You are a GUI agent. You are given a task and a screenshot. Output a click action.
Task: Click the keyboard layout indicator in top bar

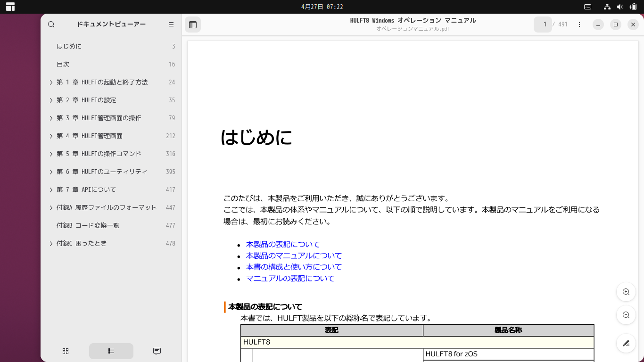coord(587,7)
